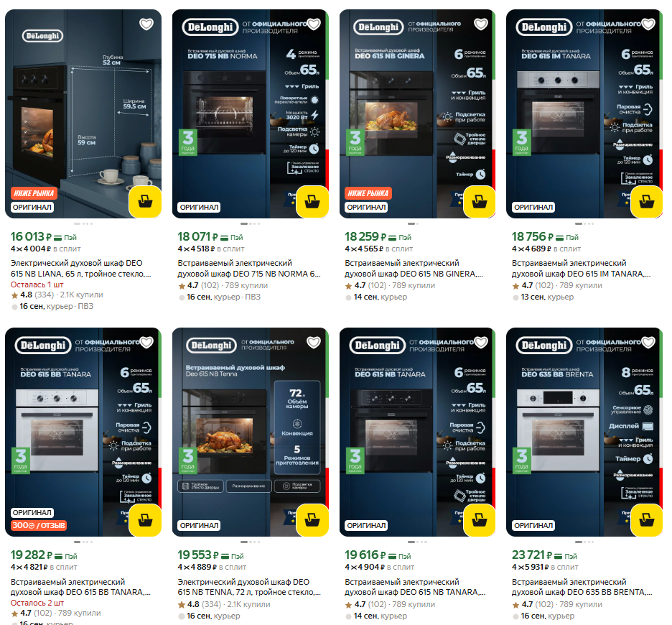The width and height of the screenshot is (672, 625).
Task: Click image pagination dots under BRENTA image
Action: pyautogui.click(x=584, y=542)
